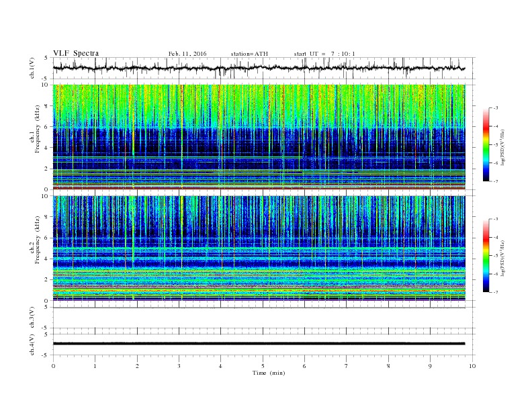
Task: Click the '-3' label on upper colorbar
Action: click(x=496, y=108)
